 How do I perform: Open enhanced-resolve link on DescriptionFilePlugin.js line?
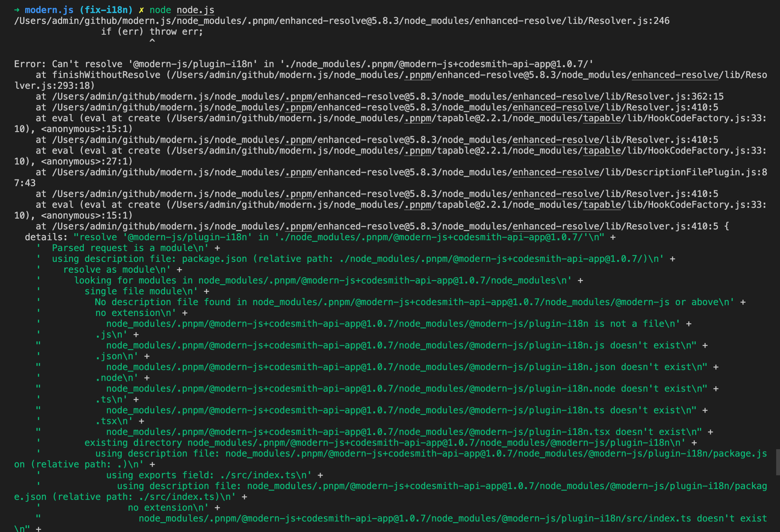(x=556, y=172)
